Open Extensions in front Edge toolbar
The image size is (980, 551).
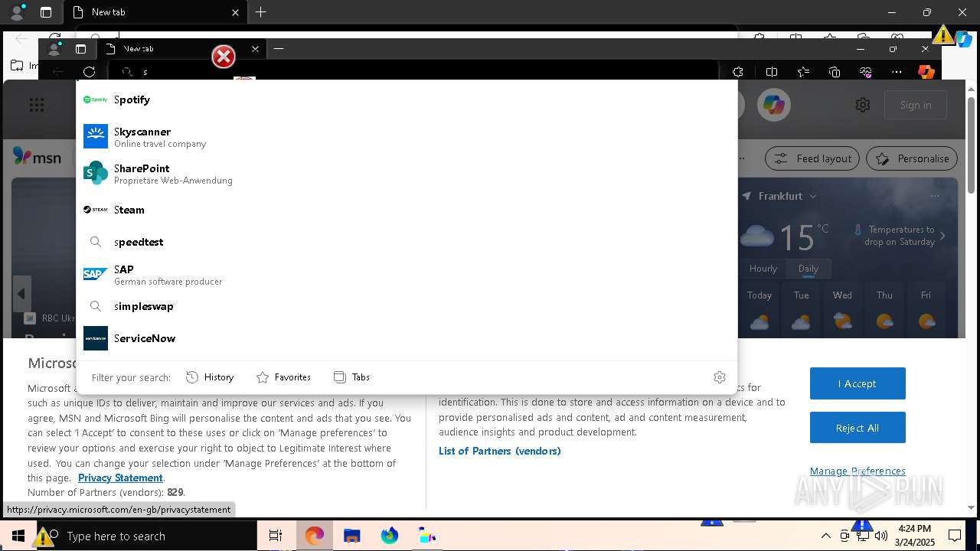click(x=738, y=72)
